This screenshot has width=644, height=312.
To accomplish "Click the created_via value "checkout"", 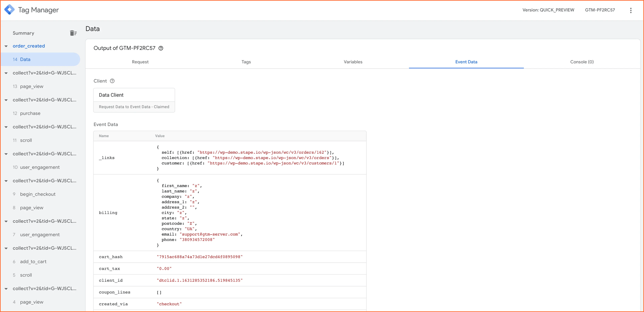I will coord(169,304).
